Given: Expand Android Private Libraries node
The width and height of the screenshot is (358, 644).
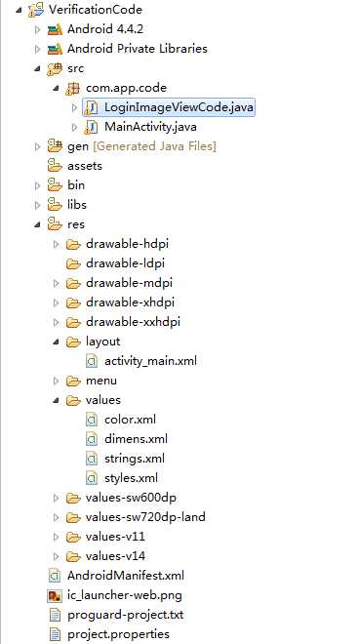Looking at the screenshot, I should tap(38, 49).
